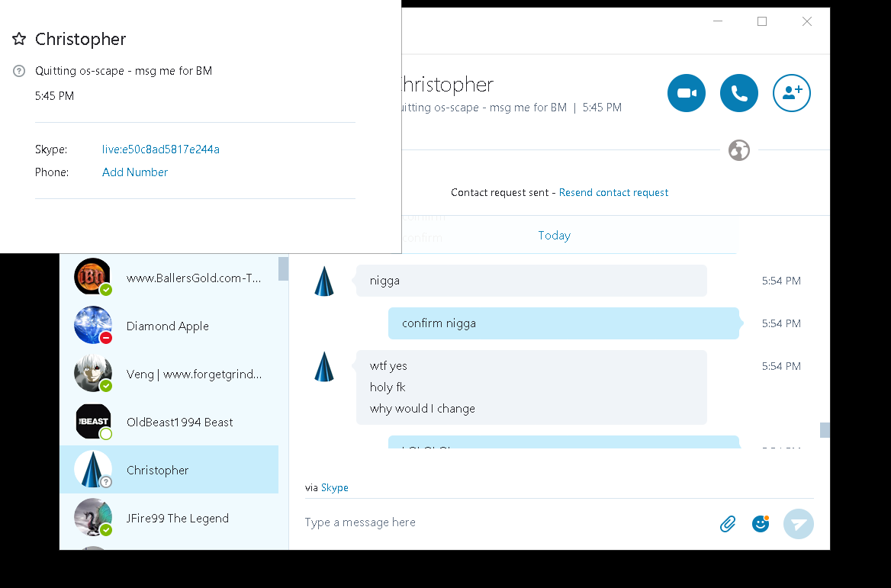Click the 'holy fk' message line

click(x=388, y=387)
